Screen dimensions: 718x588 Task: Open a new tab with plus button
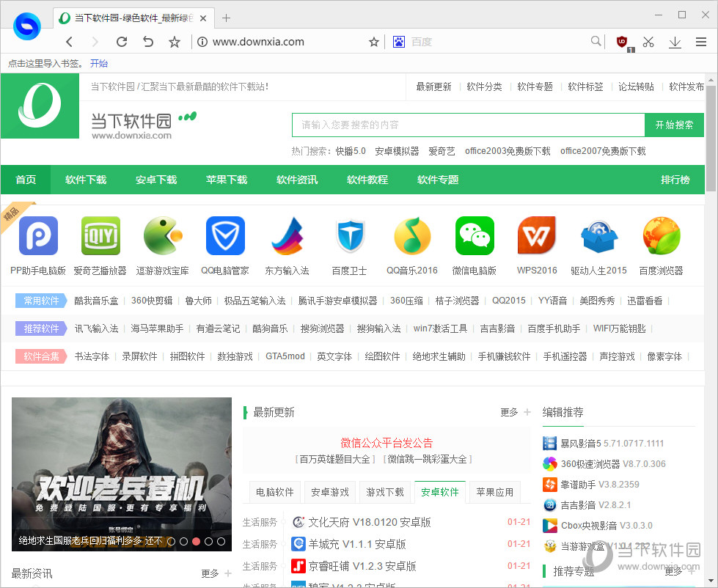[x=226, y=18]
